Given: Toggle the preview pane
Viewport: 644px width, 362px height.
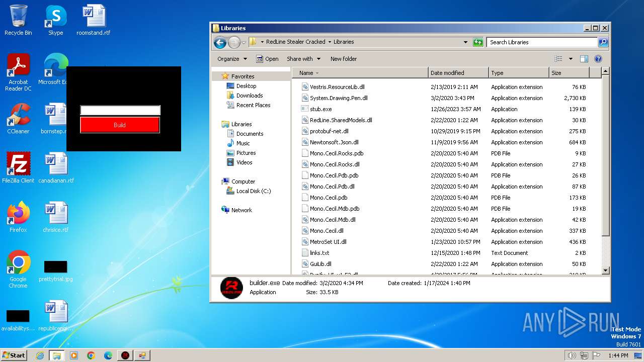Looking at the screenshot, I should 584,59.
